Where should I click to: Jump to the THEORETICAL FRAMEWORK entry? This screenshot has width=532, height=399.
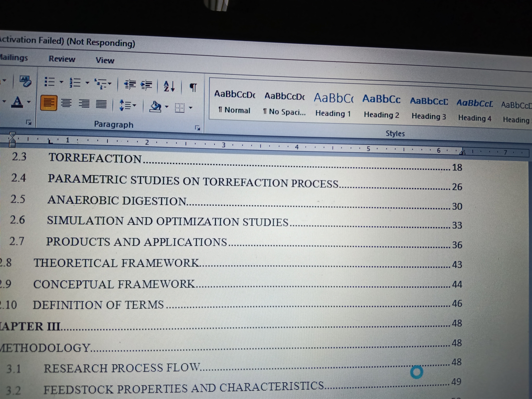click(x=231, y=264)
